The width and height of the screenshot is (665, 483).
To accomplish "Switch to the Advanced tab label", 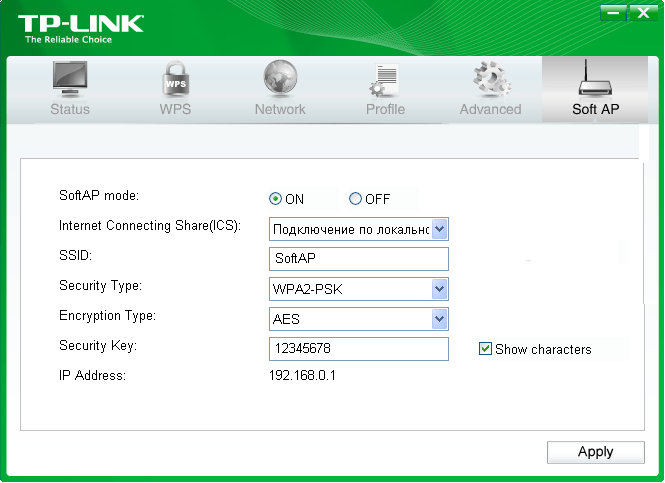I will (490, 109).
